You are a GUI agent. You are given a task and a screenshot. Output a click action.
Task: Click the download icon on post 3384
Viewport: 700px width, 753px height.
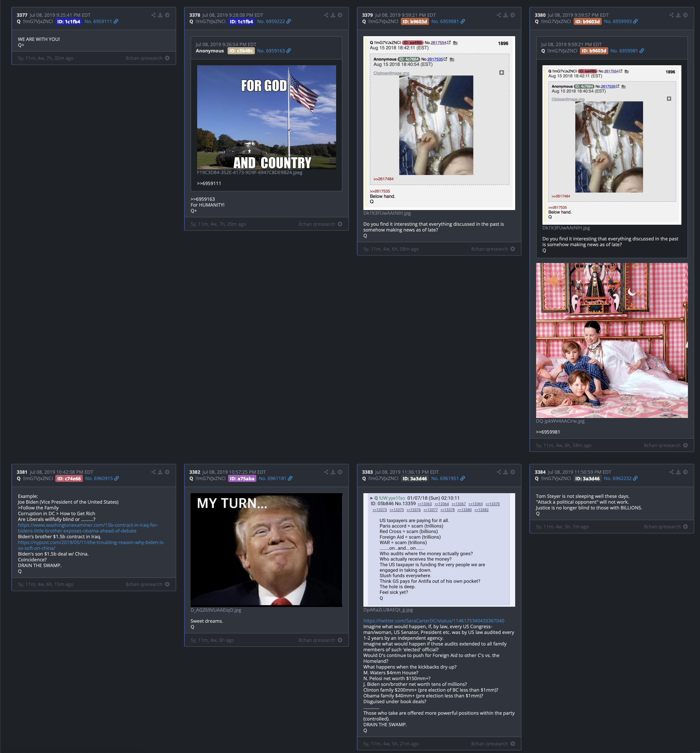pos(679,472)
